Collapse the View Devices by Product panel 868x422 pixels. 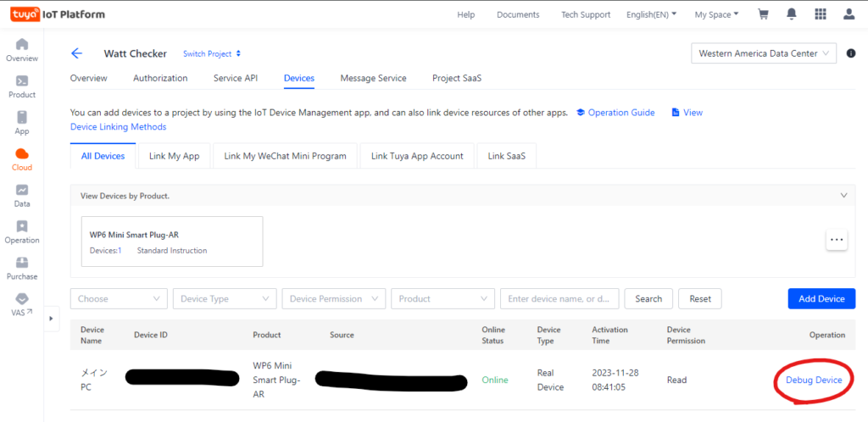coord(843,195)
